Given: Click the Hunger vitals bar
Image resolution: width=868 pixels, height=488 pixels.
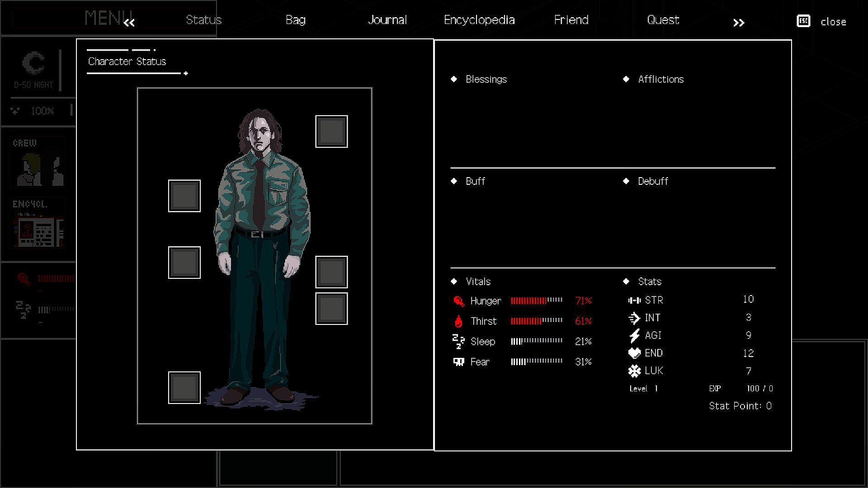Looking at the screenshot, I should pyautogui.click(x=537, y=300).
